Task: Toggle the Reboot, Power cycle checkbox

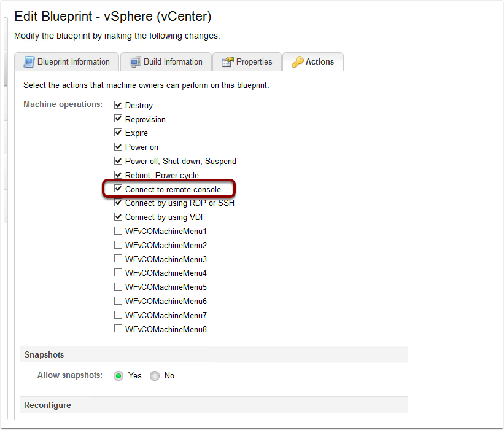Action: click(x=118, y=174)
